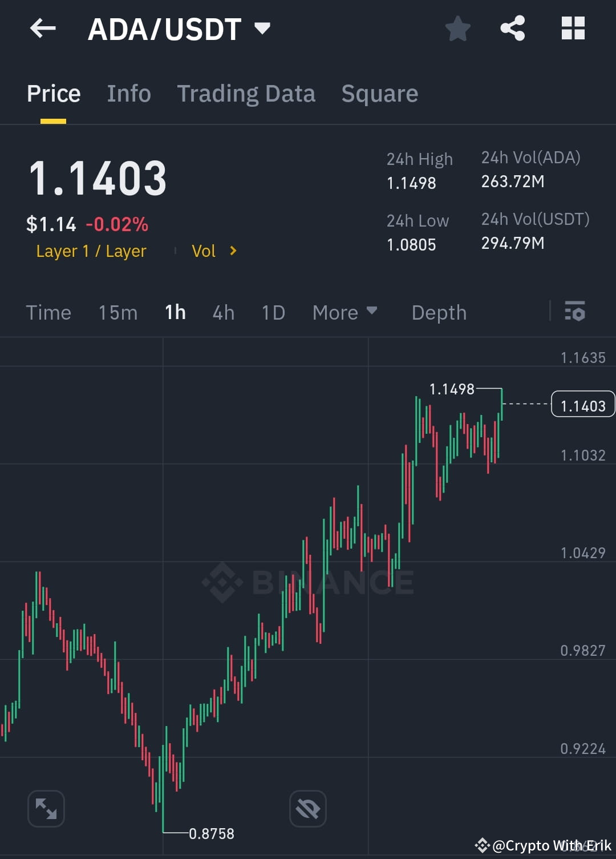Open the More timeframes dropdown
Screen dimensions: 616x859
tap(345, 312)
